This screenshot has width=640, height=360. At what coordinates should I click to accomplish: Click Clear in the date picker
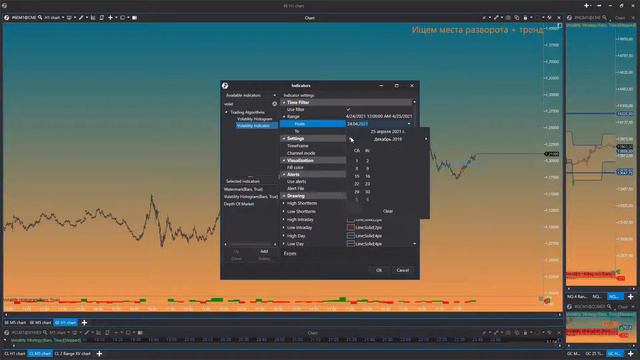tap(388, 211)
